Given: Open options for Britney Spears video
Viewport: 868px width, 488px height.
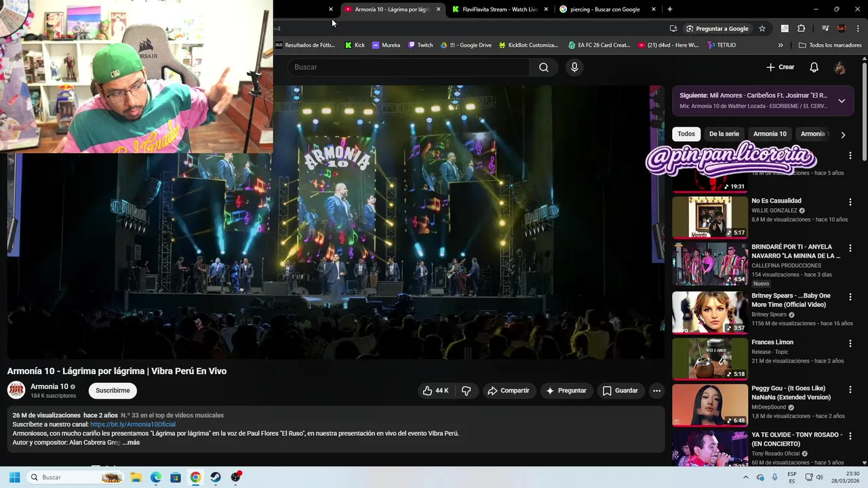Looking at the screenshot, I should 850,298.
